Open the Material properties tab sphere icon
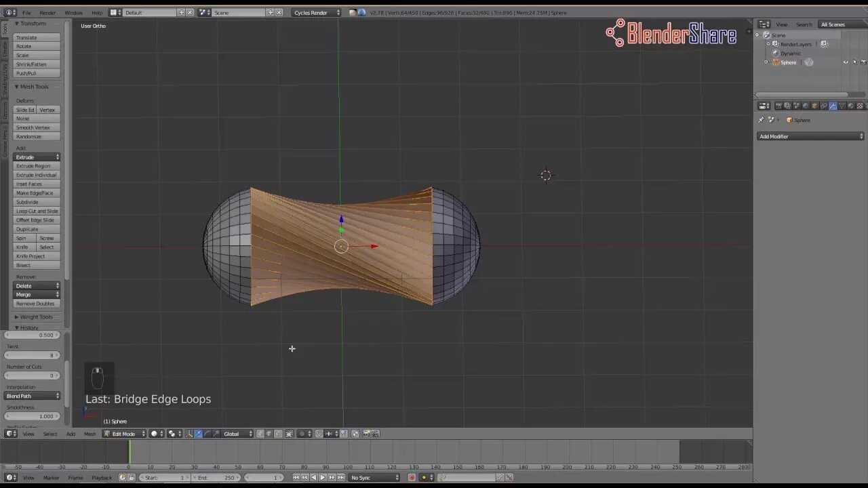 [850, 106]
